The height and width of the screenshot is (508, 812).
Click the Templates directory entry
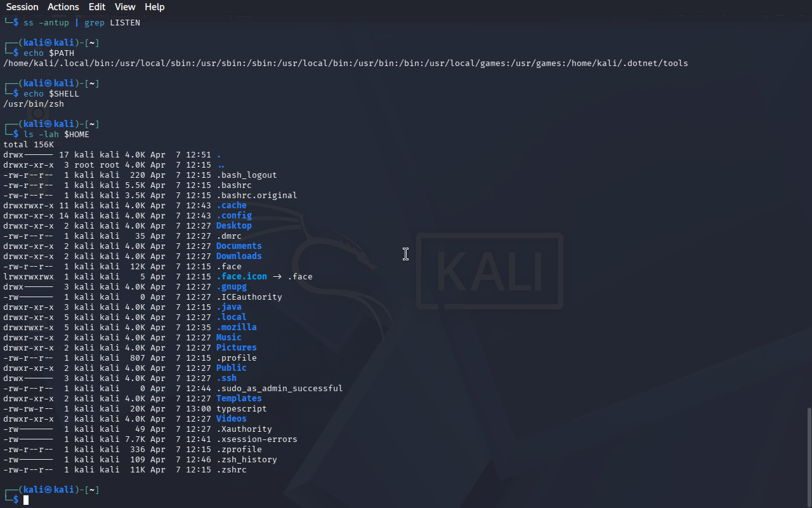(239, 398)
